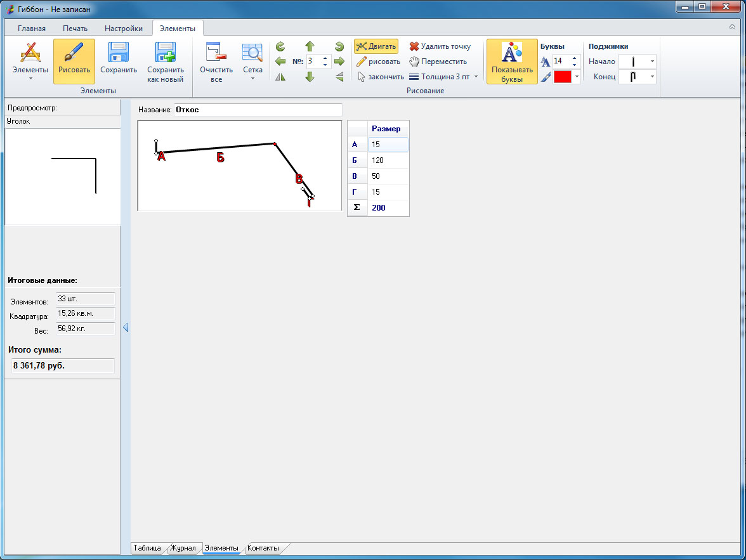The image size is (746, 560).
Task: Click the закончить button
Action: (380, 77)
